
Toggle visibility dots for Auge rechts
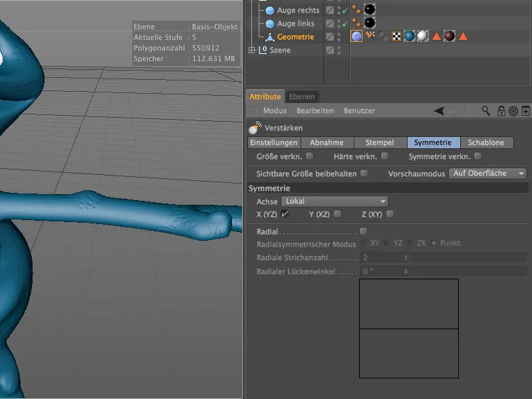(x=338, y=10)
